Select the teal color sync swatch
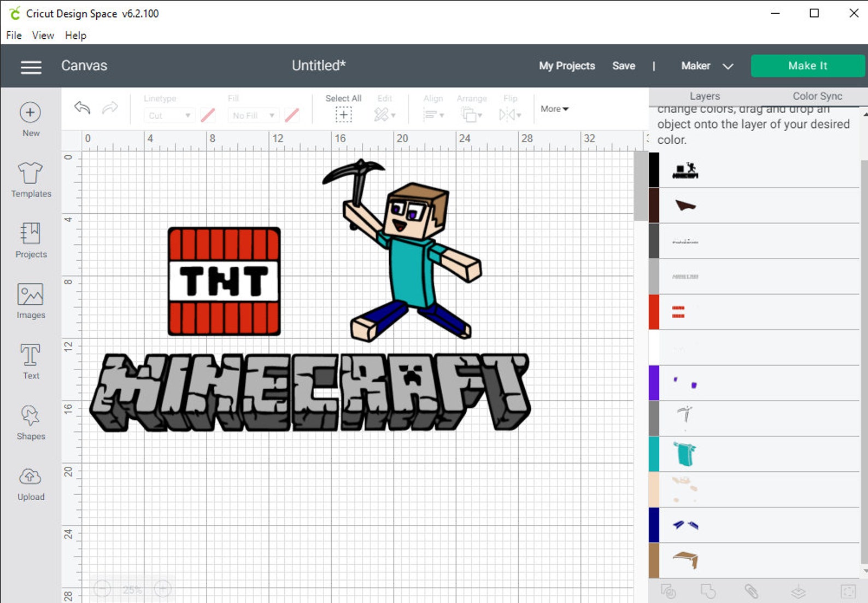The image size is (868, 603). pyautogui.click(x=654, y=454)
